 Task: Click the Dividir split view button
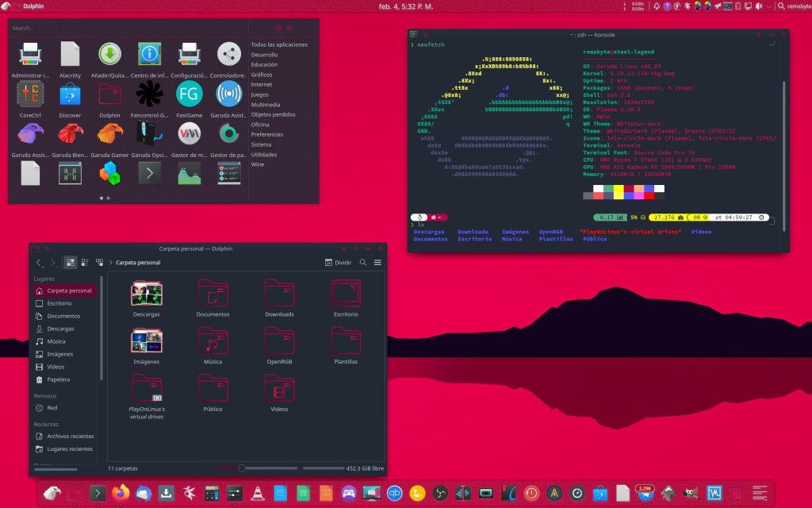[338, 262]
